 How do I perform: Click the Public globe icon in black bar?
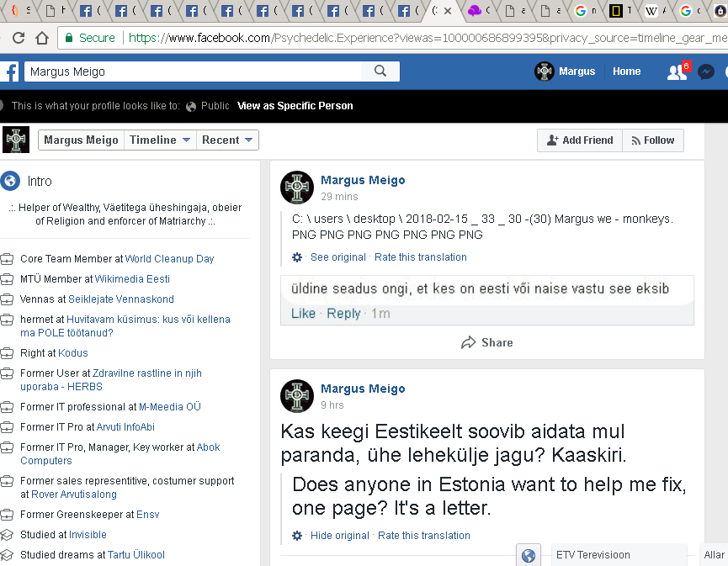point(191,107)
